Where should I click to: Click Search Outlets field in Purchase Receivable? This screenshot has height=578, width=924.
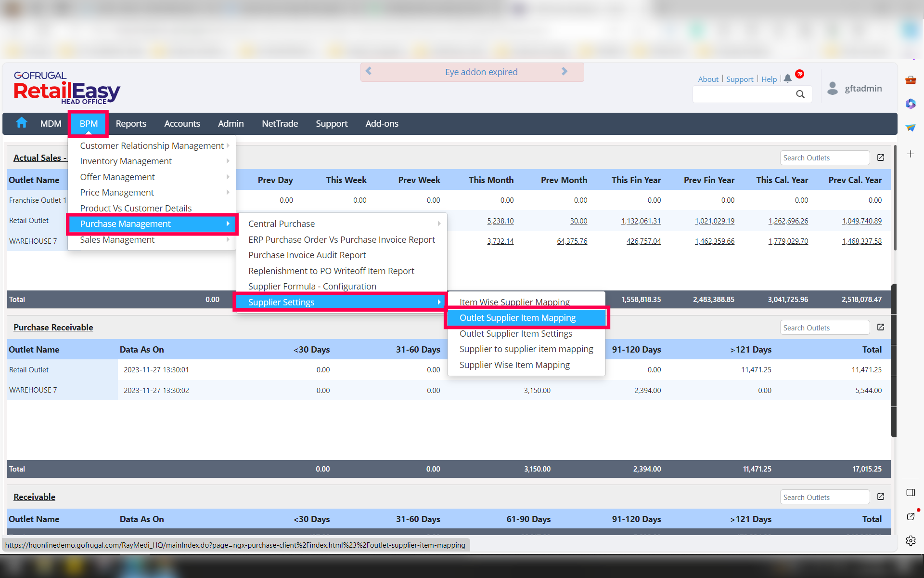coord(824,328)
